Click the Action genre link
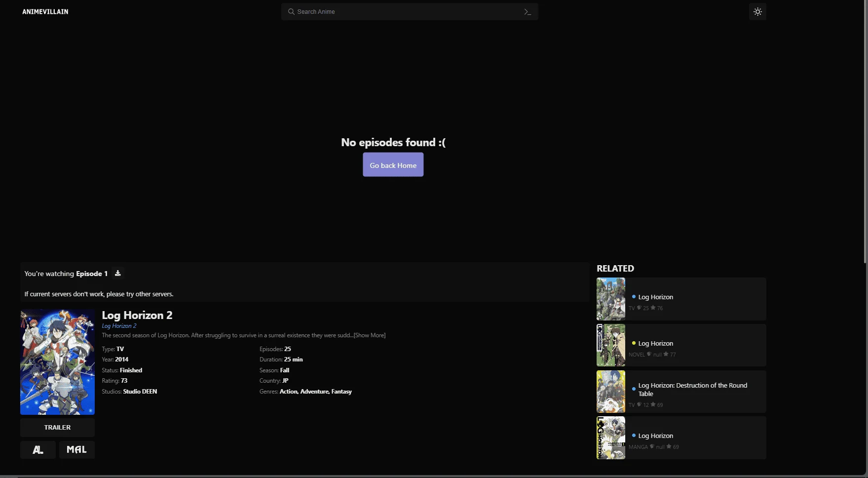Screen dimensions: 868x478 pyautogui.click(x=289, y=392)
